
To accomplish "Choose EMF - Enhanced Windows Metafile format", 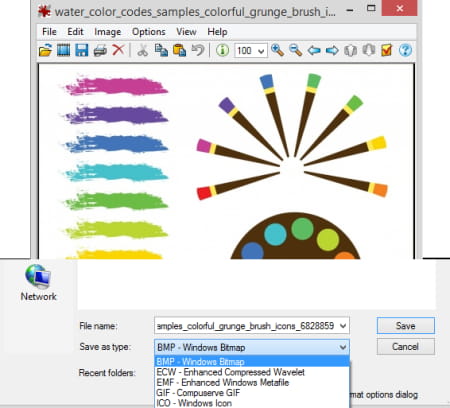I will pyautogui.click(x=252, y=382).
